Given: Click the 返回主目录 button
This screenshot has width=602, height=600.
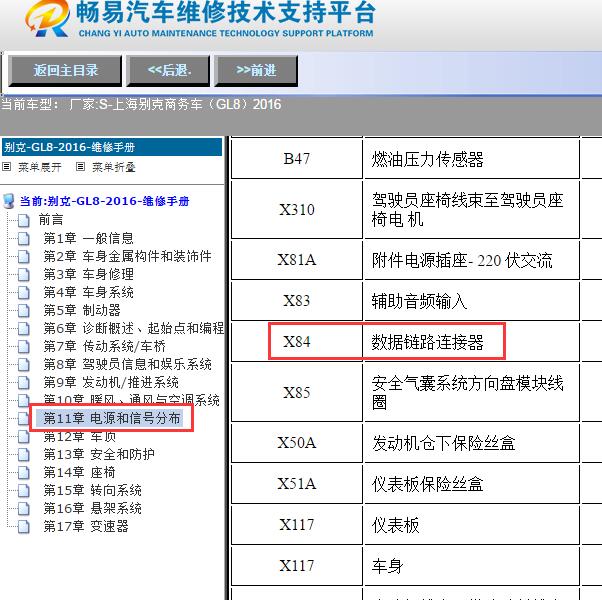Looking at the screenshot, I should [65, 71].
